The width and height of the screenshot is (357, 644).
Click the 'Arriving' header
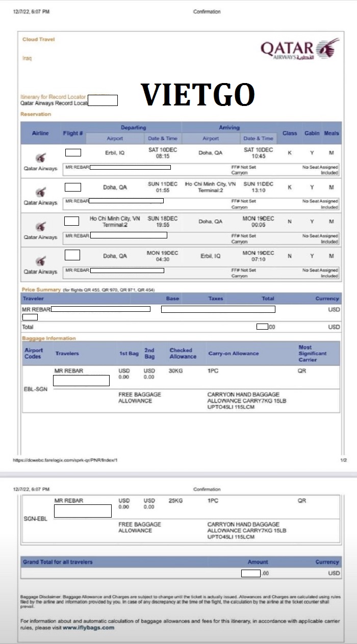(229, 127)
